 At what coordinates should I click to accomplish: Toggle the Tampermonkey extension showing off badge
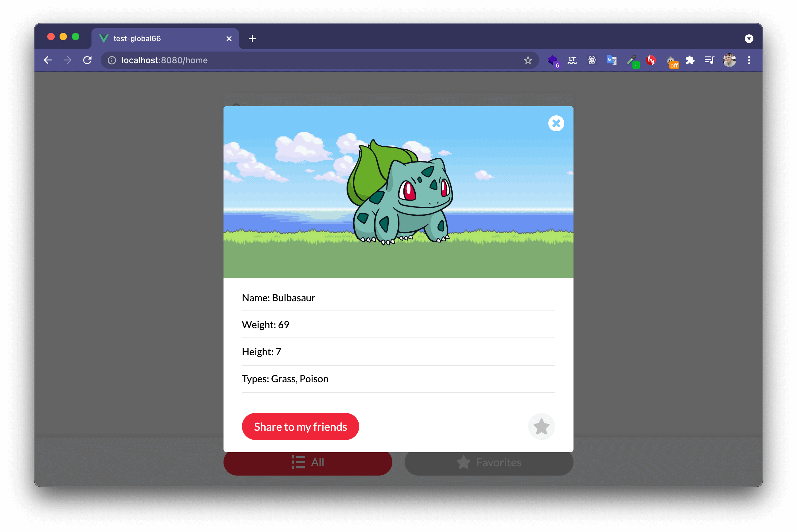pyautogui.click(x=672, y=61)
